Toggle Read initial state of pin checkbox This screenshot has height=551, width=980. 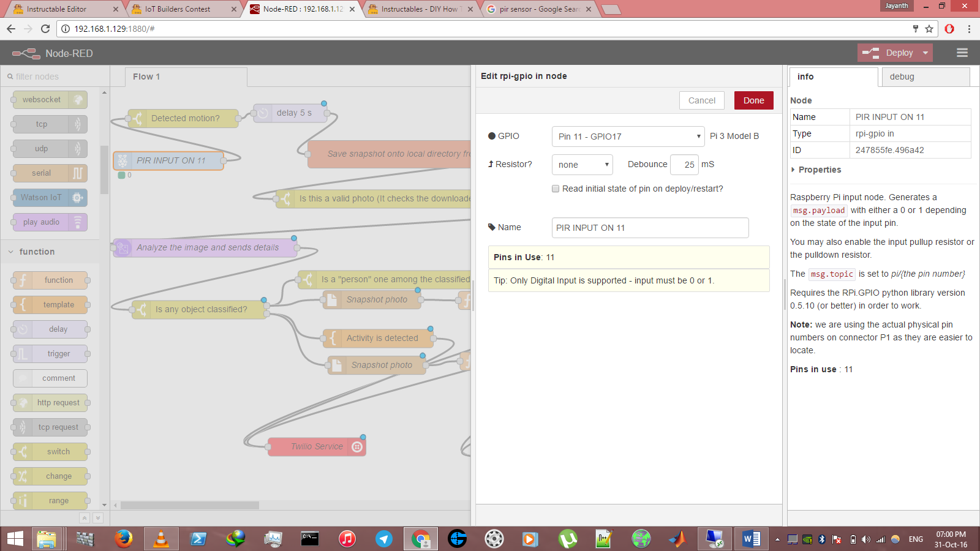click(556, 189)
